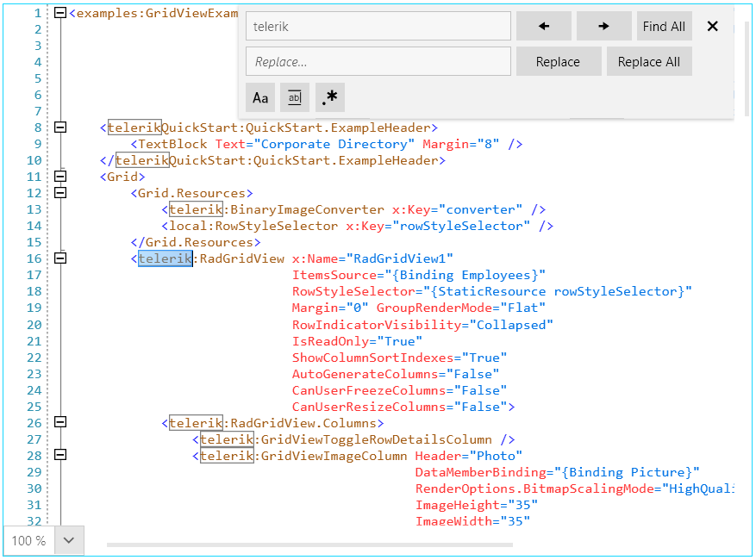Click the Find All button
Screen dimensions: 756x560
click(x=664, y=26)
